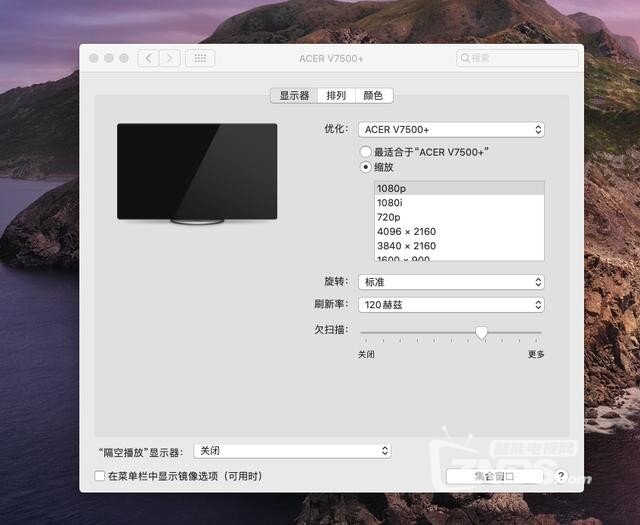Click the 集合窗口 button

494,476
